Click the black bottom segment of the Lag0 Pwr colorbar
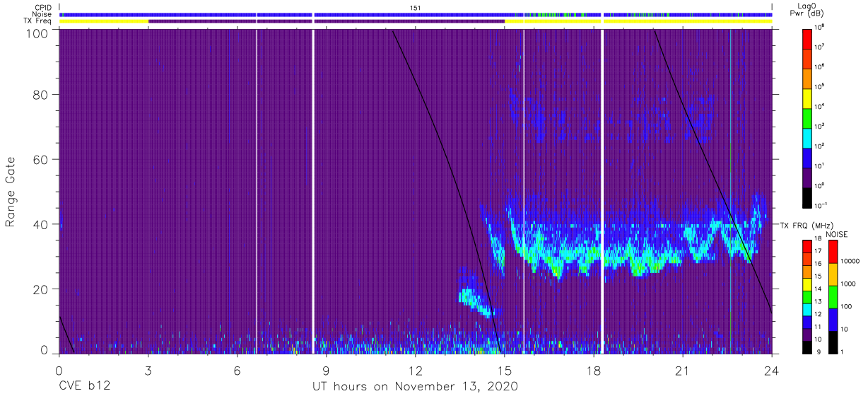Screen dimensions: 868x401 (x=809, y=197)
